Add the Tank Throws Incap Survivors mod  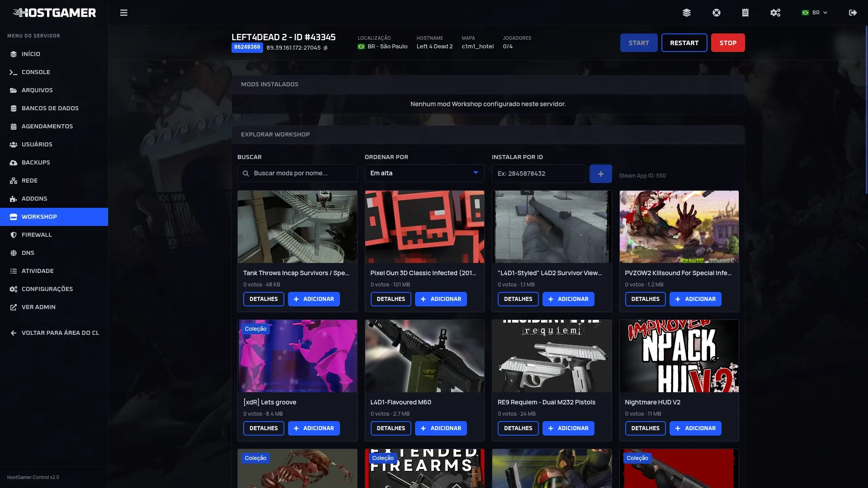click(x=314, y=299)
